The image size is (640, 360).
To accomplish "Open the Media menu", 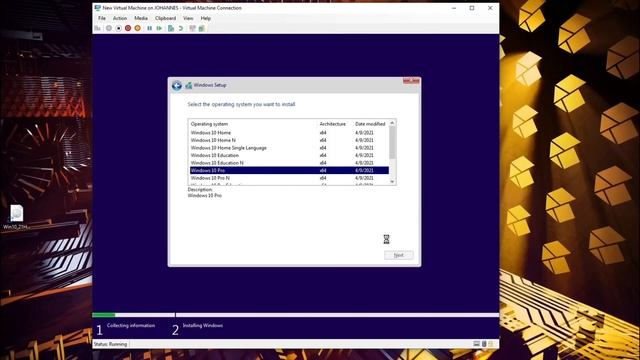I will coord(141,18).
